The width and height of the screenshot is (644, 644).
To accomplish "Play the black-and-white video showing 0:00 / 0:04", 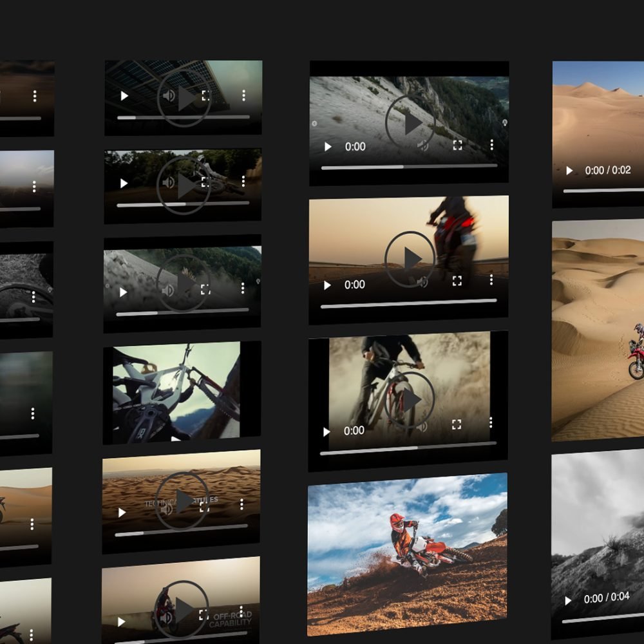I will pyautogui.click(x=568, y=600).
